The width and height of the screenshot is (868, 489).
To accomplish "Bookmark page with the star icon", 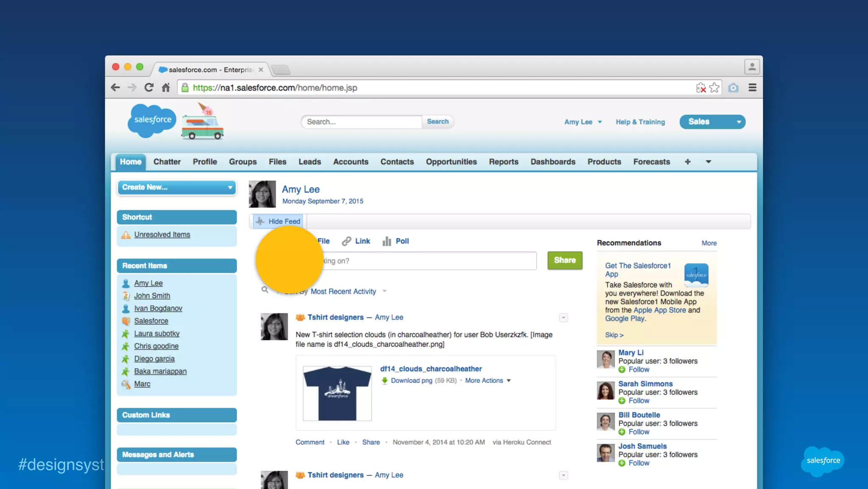I will pyautogui.click(x=714, y=88).
